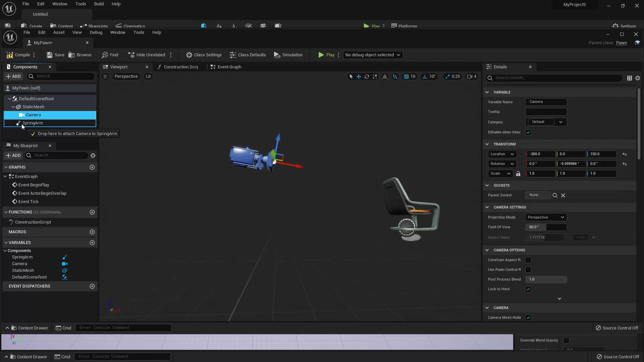Add a new macro in MACROS section
Viewport: 644px width, 362px height.
click(92, 232)
